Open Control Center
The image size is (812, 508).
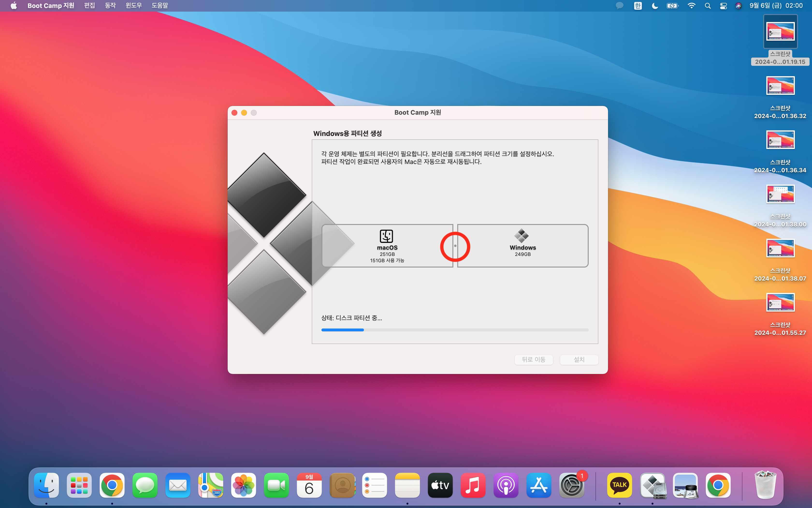[723, 6]
